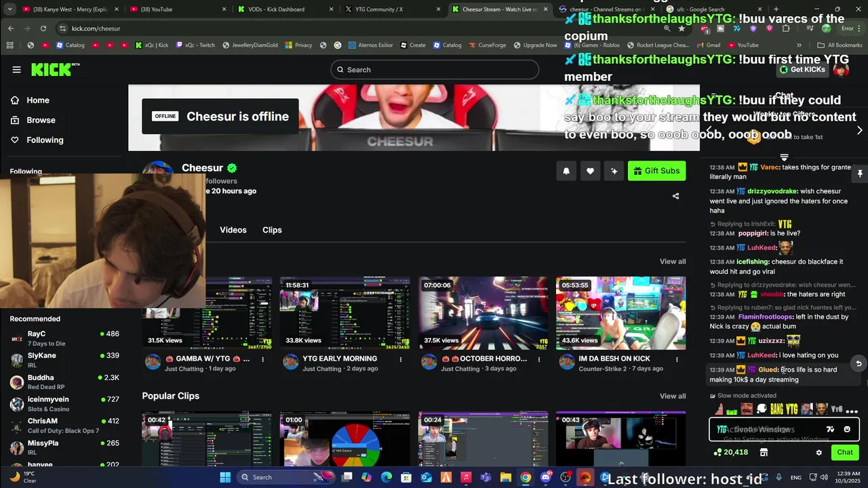
Task: Open the Kick hamburger sidebar menu
Action: coord(16,69)
